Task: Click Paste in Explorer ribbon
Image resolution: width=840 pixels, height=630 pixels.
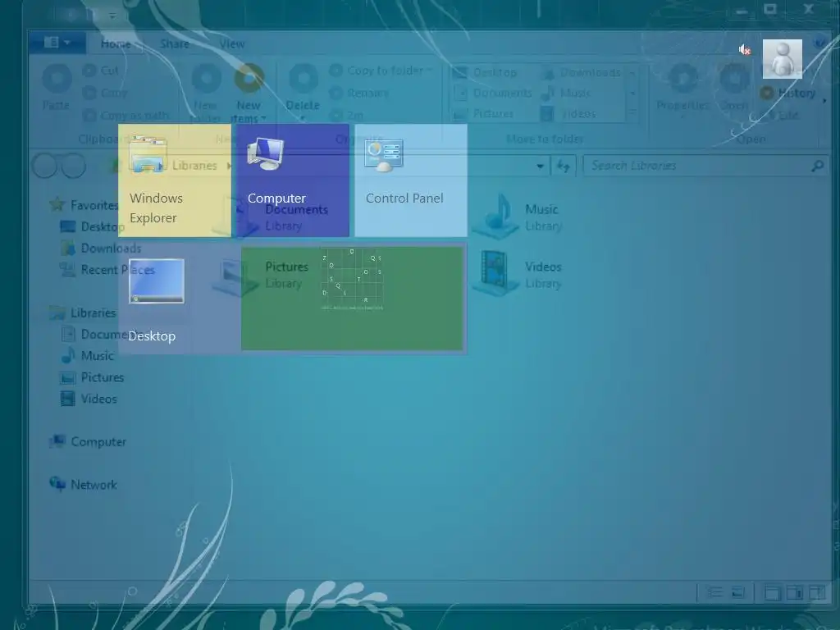Action: click(x=57, y=87)
